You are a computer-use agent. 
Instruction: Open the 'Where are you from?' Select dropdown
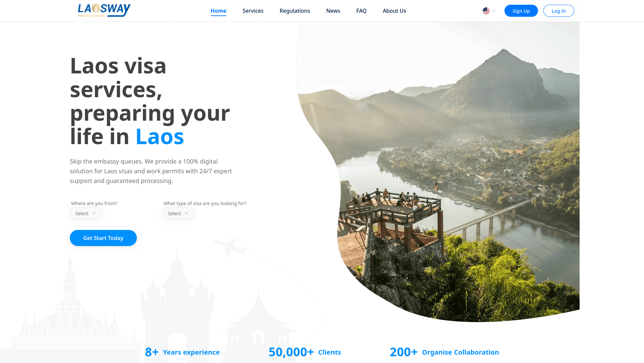[86, 213]
